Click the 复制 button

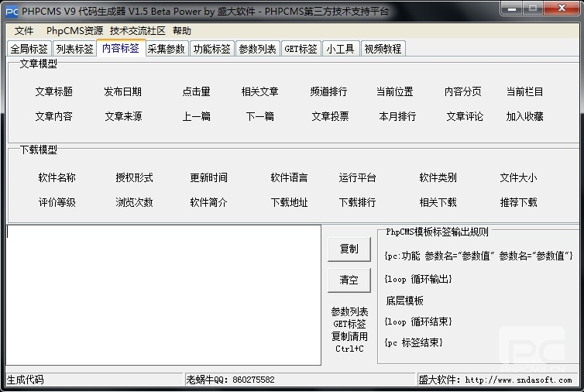[349, 249]
